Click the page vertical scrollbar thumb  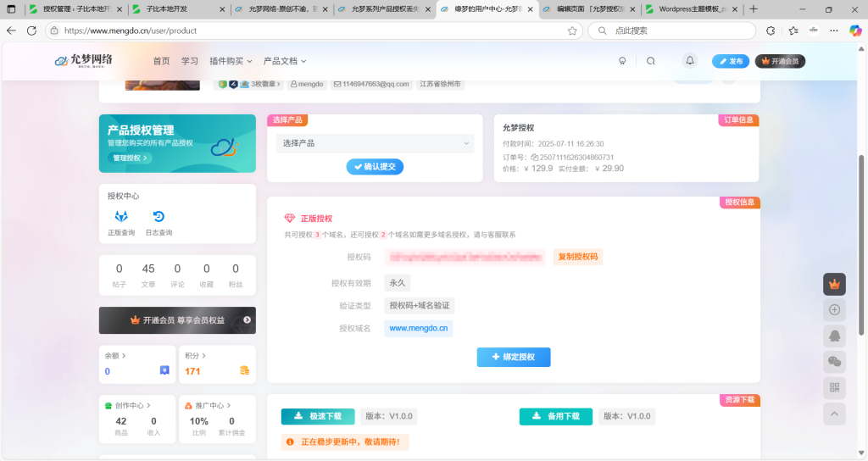pos(861,245)
